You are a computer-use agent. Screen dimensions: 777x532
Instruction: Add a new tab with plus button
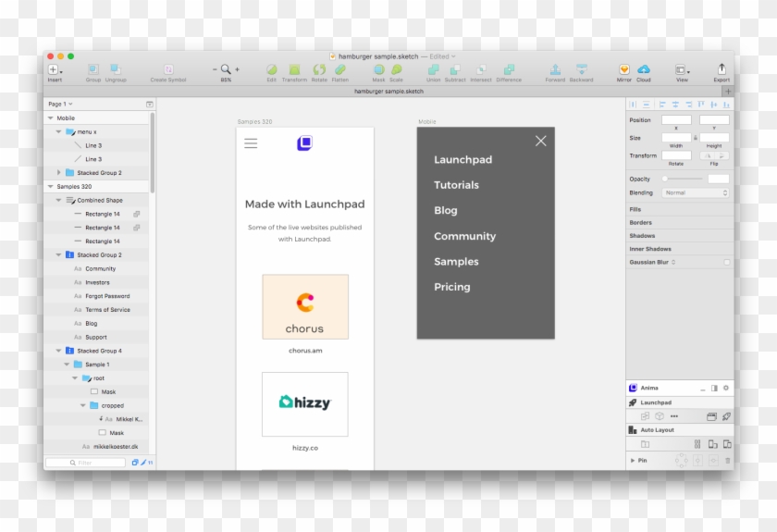click(727, 92)
